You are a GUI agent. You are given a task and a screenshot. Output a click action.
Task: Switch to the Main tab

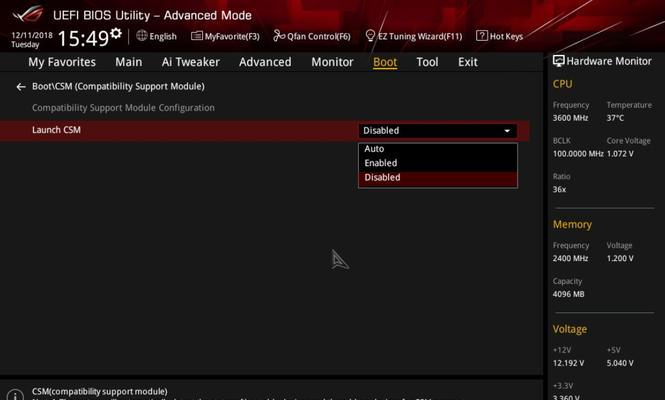[x=129, y=62]
